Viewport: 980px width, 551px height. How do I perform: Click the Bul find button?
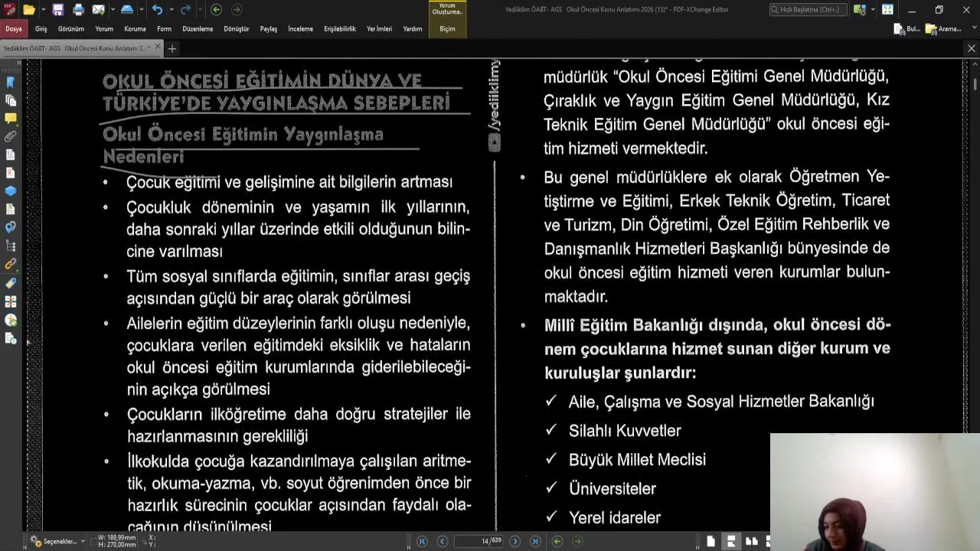[x=907, y=28]
